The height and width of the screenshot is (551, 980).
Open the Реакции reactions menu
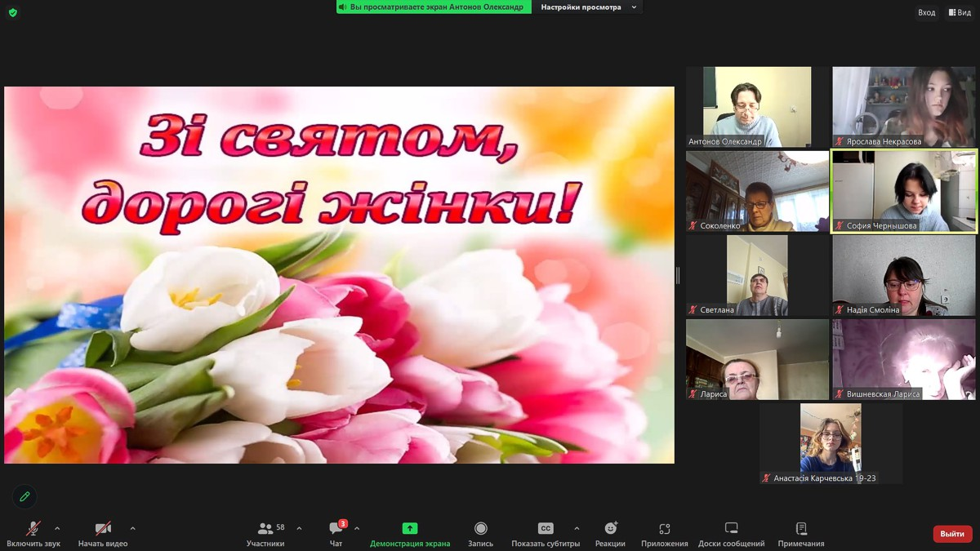tap(610, 535)
